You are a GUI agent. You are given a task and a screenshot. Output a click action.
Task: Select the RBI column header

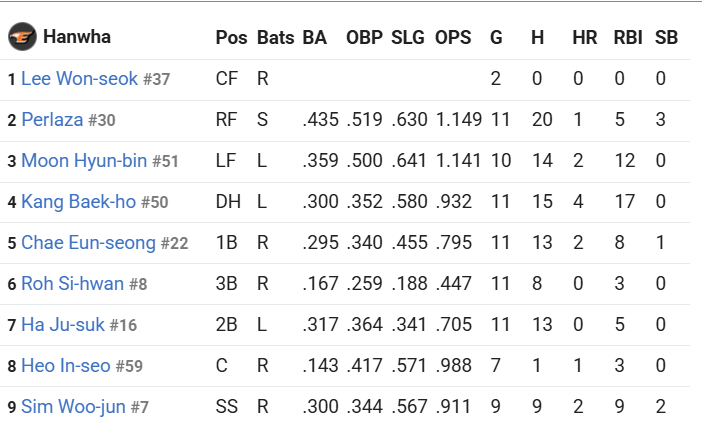click(x=628, y=38)
